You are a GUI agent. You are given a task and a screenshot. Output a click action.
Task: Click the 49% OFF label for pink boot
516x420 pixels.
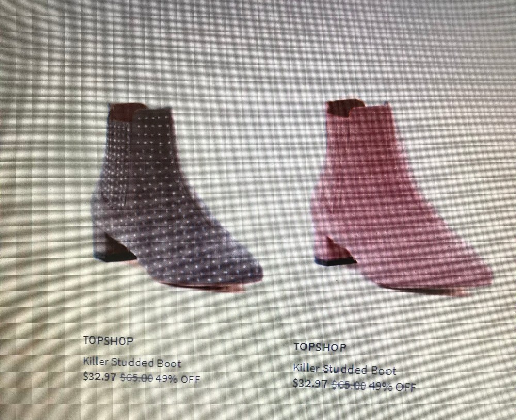coord(393,386)
